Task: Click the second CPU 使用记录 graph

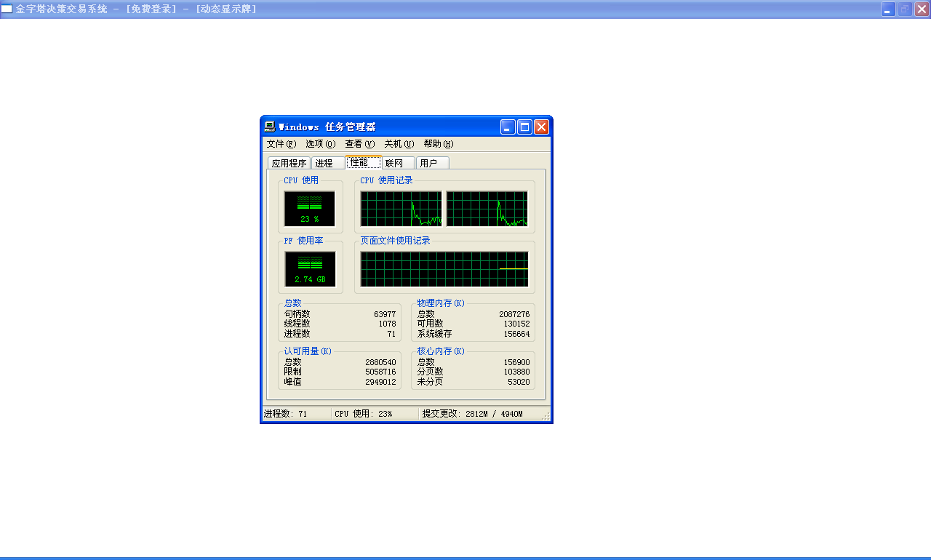Action: click(487, 209)
